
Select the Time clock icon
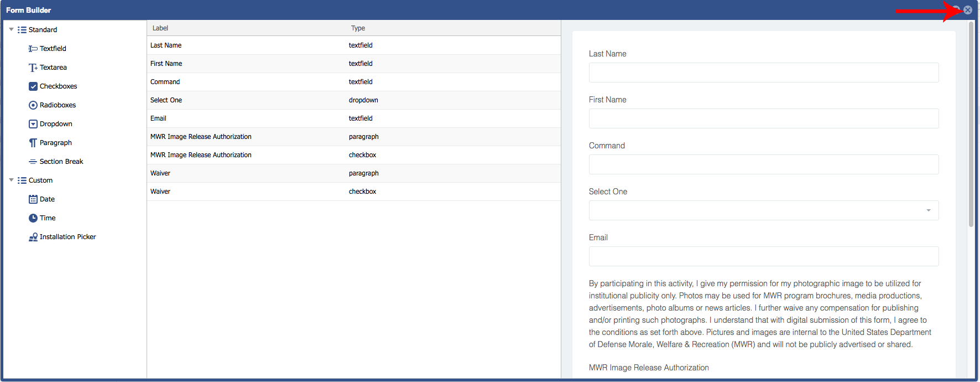pos(33,218)
